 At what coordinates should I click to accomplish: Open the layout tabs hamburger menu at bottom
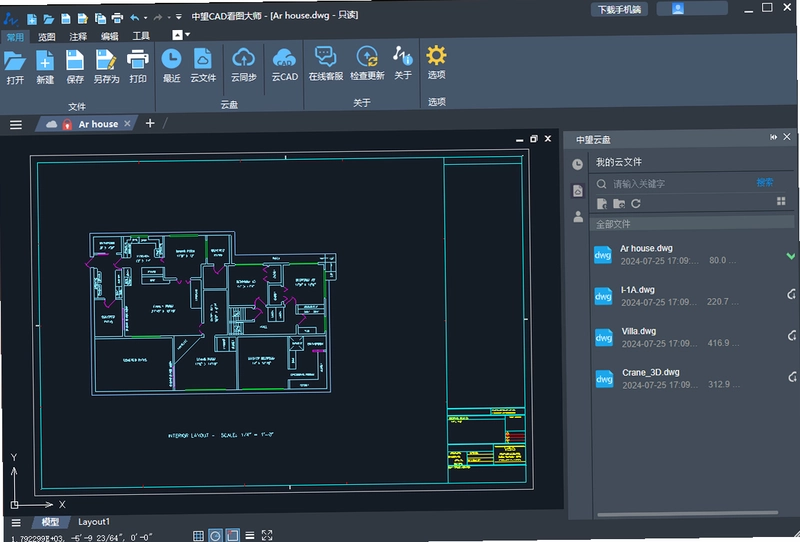coord(16,523)
